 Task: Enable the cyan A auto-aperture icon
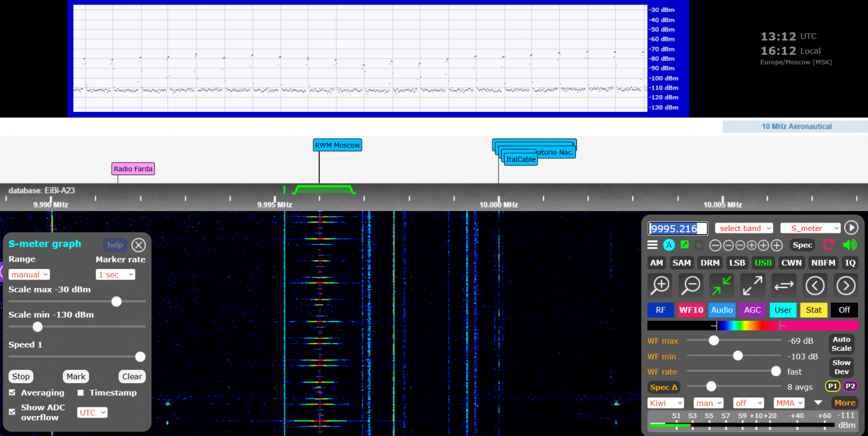669,245
